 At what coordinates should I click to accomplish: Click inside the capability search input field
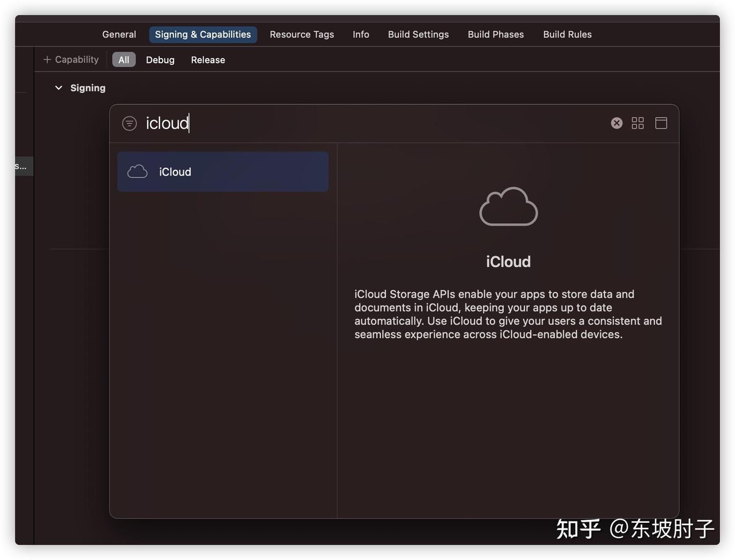tap(306, 123)
